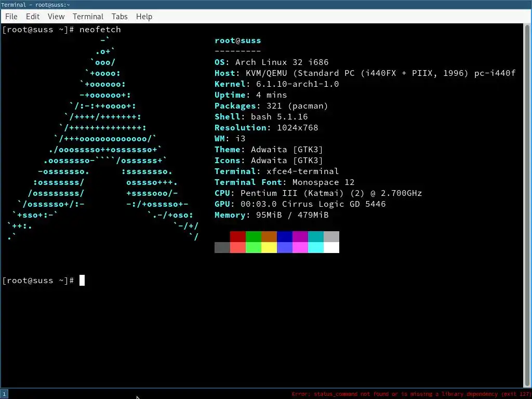Image resolution: width=532 pixels, height=399 pixels.
Task: Click the 'Theme: Adwaita [GTK3]' line
Action: (269, 150)
